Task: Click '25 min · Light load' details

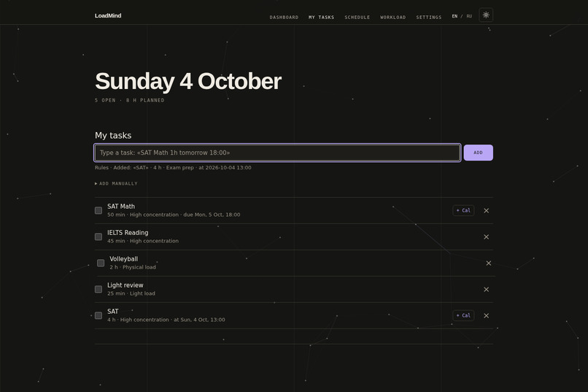Action: tap(131, 293)
